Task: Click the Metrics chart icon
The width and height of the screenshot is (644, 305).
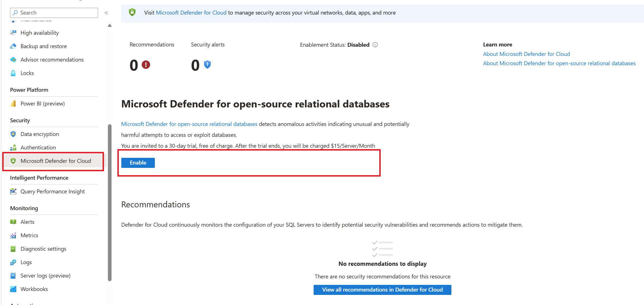Action: [x=13, y=235]
